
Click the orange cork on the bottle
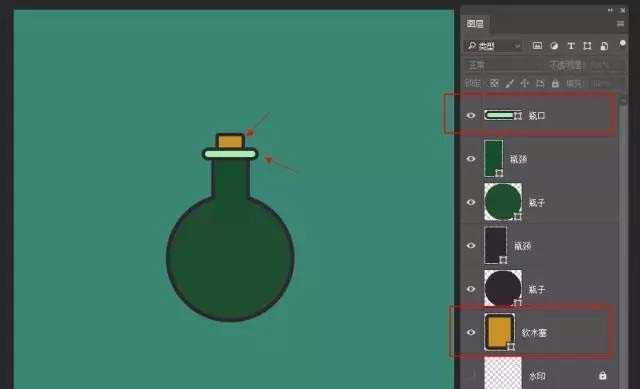230,141
